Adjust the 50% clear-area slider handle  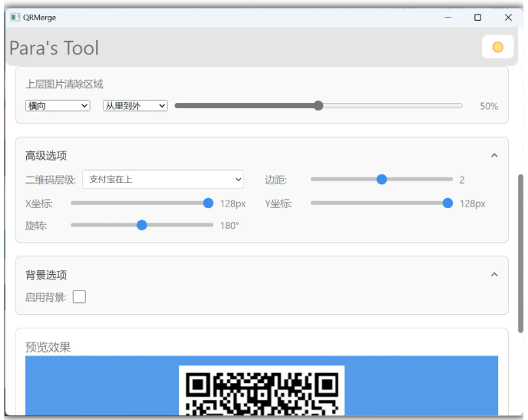(318, 106)
